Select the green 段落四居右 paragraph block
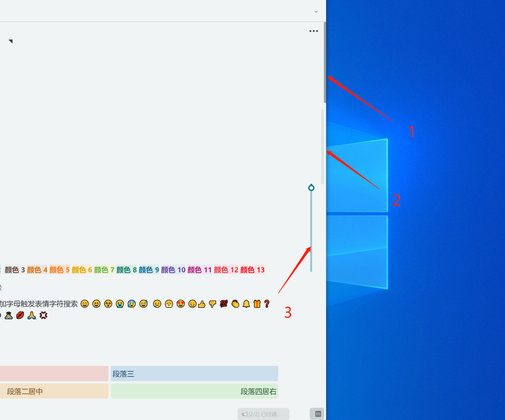Viewport: 505px width, 420px height. 194,391
